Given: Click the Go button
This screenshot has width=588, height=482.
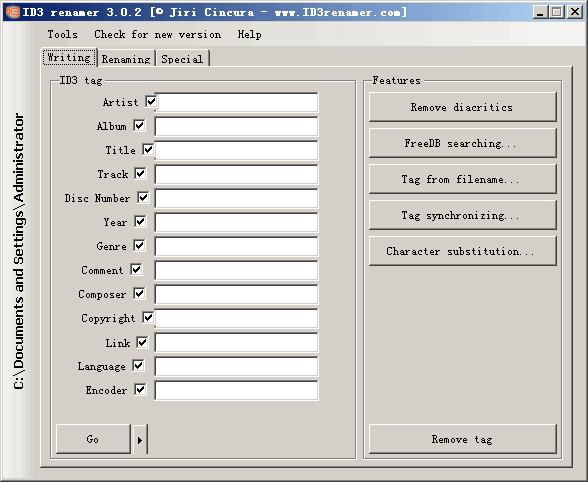Looking at the screenshot, I should [x=93, y=439].
